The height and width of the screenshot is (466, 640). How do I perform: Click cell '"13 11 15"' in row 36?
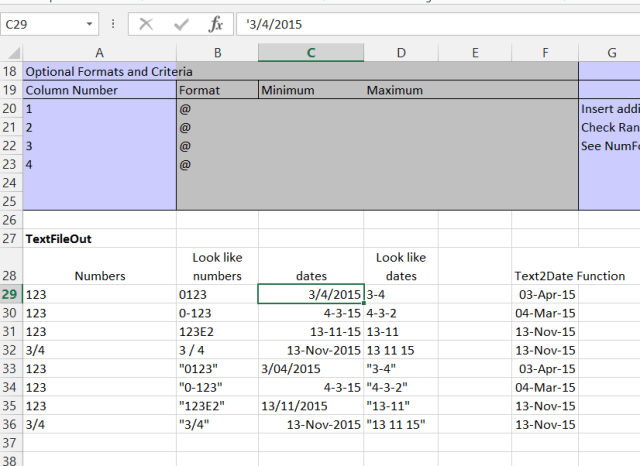point(401,424)
